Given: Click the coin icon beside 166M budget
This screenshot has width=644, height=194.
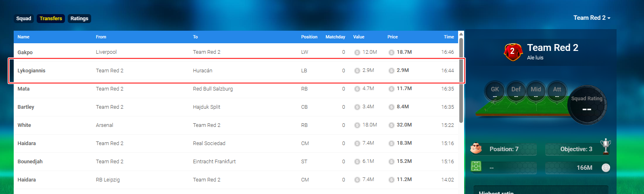Looking at the screenshot, I should (606, 168).
